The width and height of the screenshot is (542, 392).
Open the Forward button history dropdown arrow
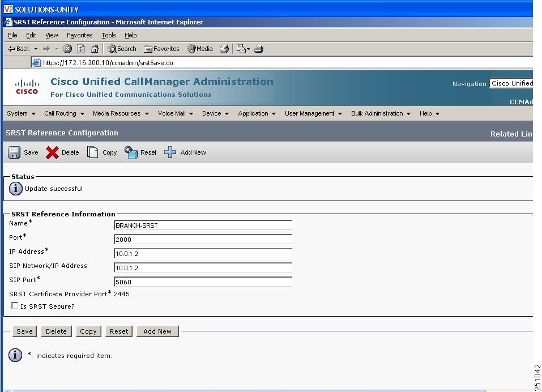57,49
